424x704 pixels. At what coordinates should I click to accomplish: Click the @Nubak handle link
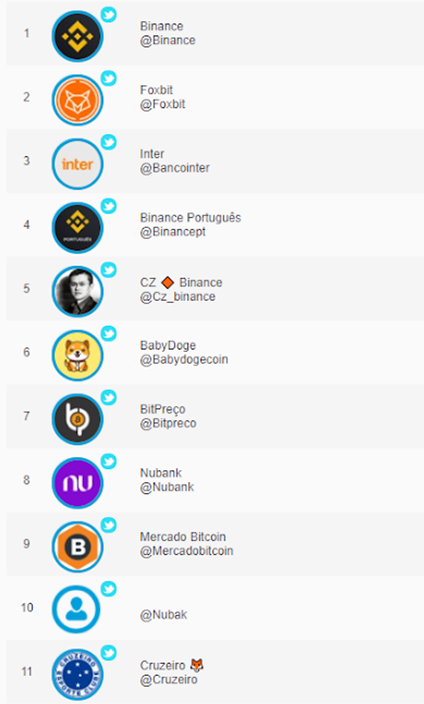click(x=163, y=615)
